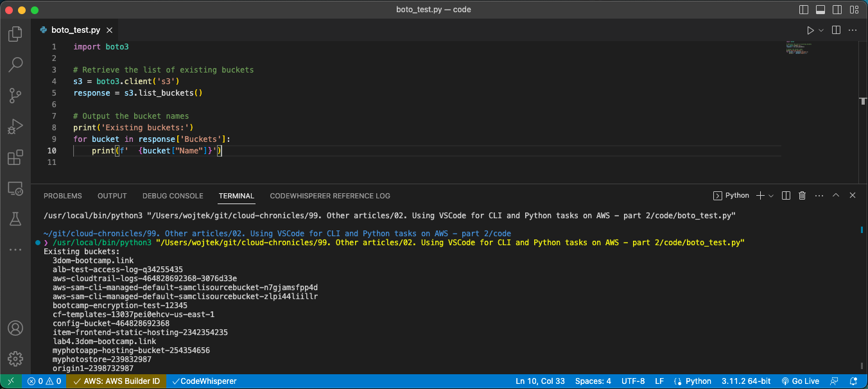The width and height of the screenshot is (868, 389).
Task: Switch to the PROBLEMS panel tab
Action: 63,196
